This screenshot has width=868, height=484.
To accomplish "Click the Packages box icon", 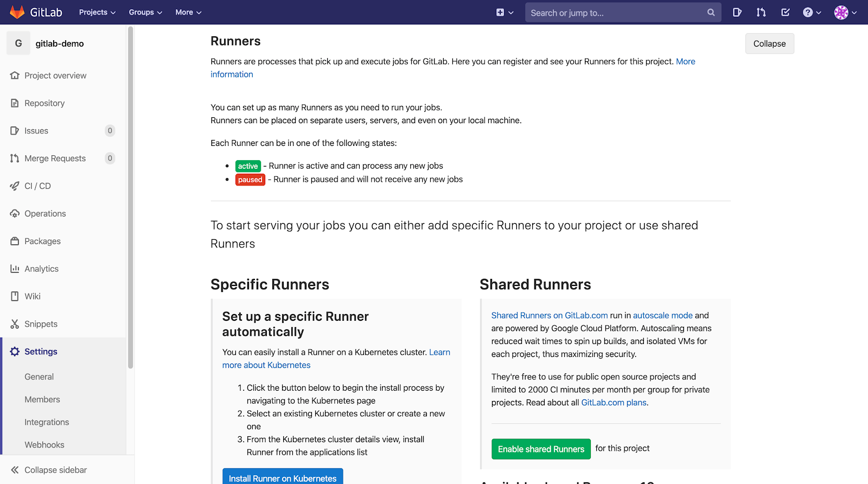I will point(15,241).
